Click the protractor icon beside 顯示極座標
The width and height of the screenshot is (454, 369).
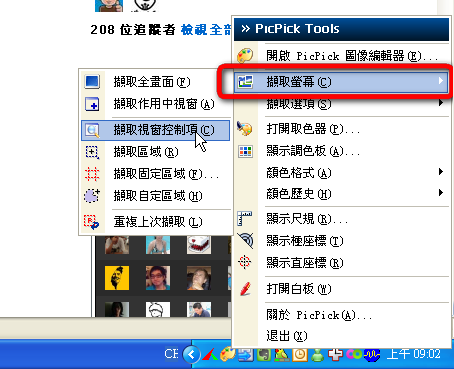(x=246, y=240)
